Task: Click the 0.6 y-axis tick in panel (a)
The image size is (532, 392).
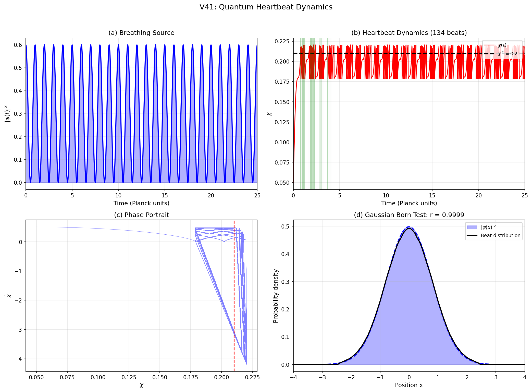Action: click(x=18, y=45)
